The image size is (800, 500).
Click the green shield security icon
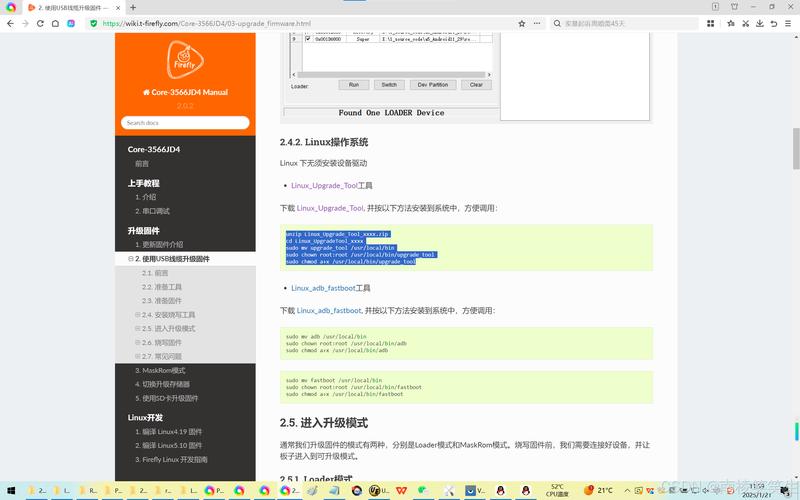point(93,23)
